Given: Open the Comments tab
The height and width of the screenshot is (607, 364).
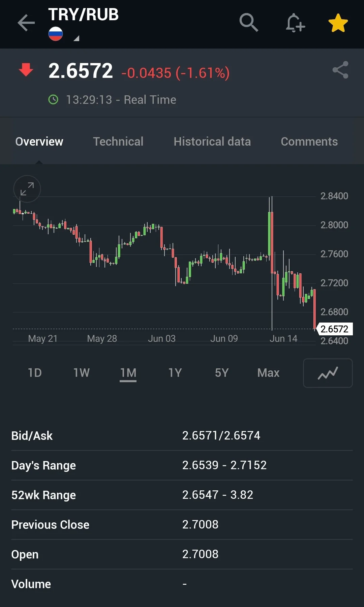Looking at the screenshot, I should [x=309, y=142].
